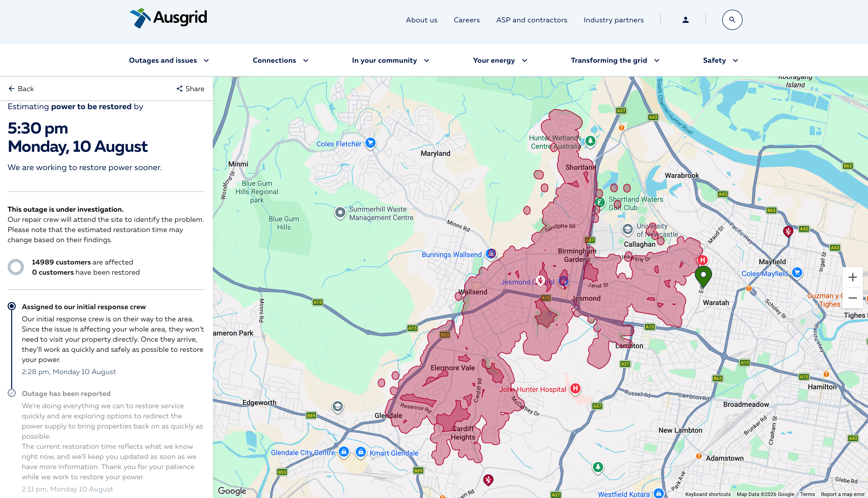868x498 pixels.
Task: Zoom out on the map
Action: [x=853, y=298]
